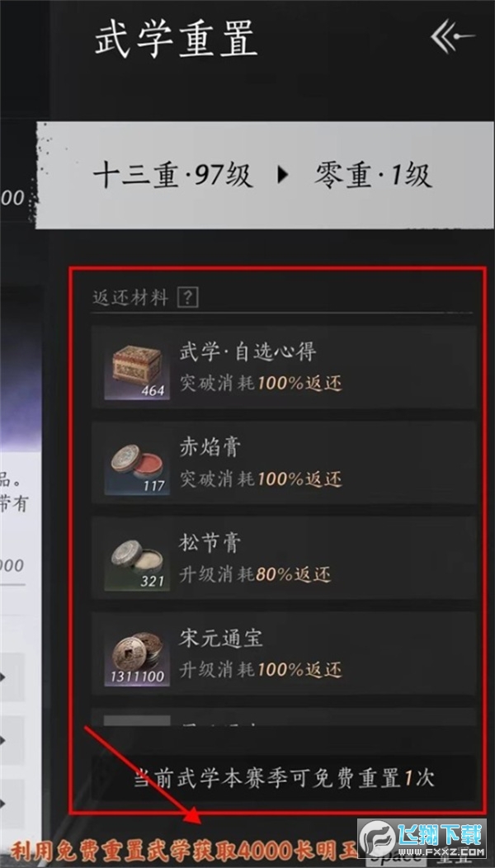Click the partially visible fifth material icon

click(x=137, y=720)
